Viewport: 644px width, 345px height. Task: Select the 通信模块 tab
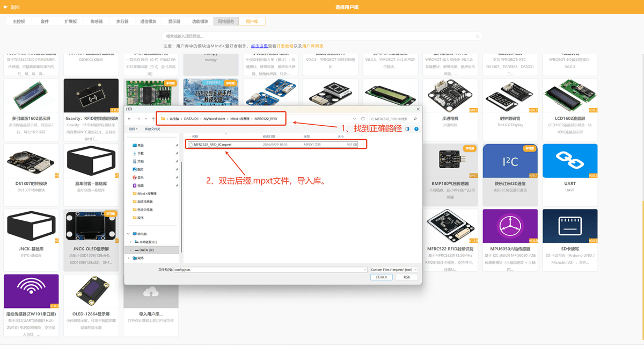click(x=148, y=21)
